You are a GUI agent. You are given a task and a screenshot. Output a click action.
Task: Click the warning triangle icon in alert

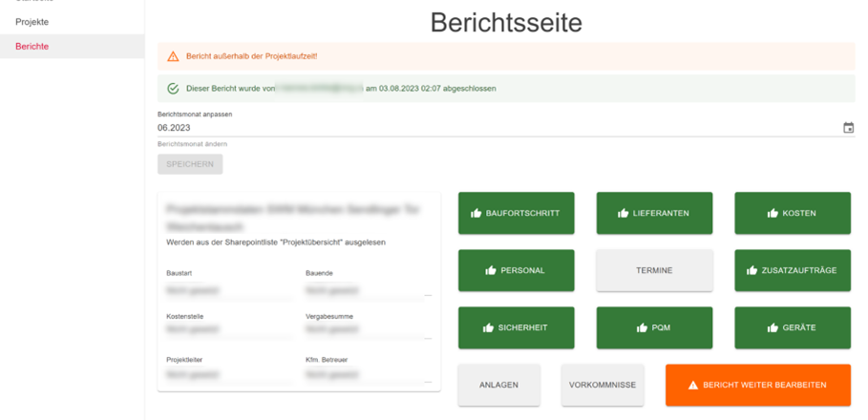coord(173,56)
